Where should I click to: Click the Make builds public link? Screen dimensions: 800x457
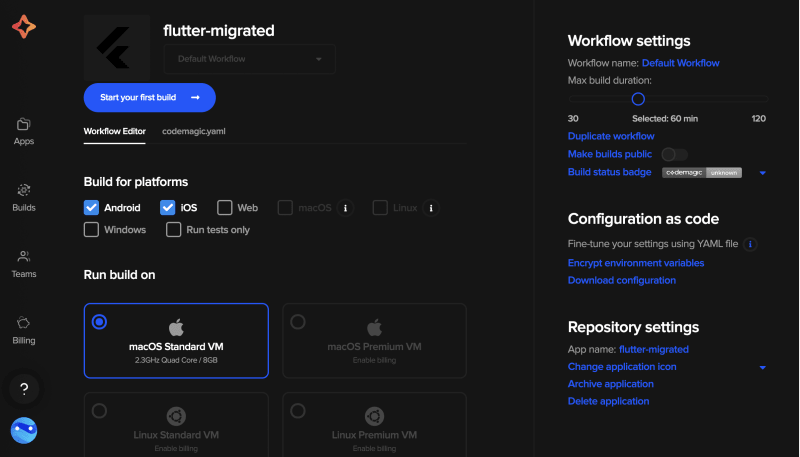pyautogui.click(x=610, y=154)
